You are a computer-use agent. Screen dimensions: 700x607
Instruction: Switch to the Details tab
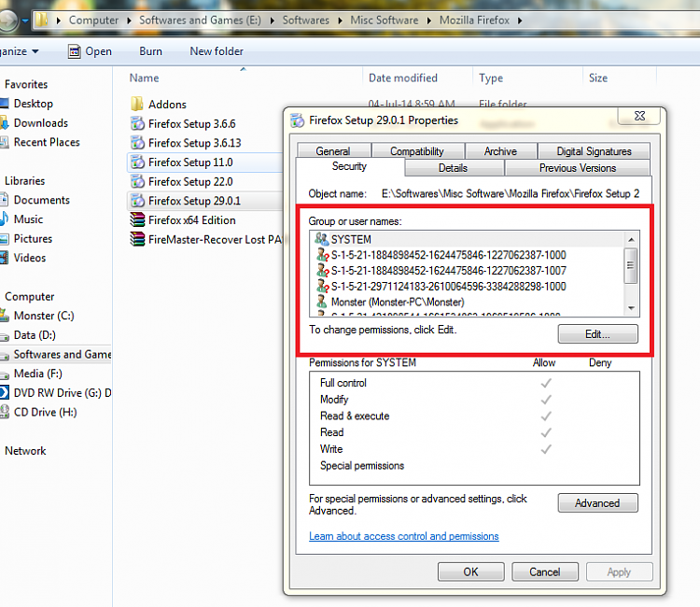(453, 168)
